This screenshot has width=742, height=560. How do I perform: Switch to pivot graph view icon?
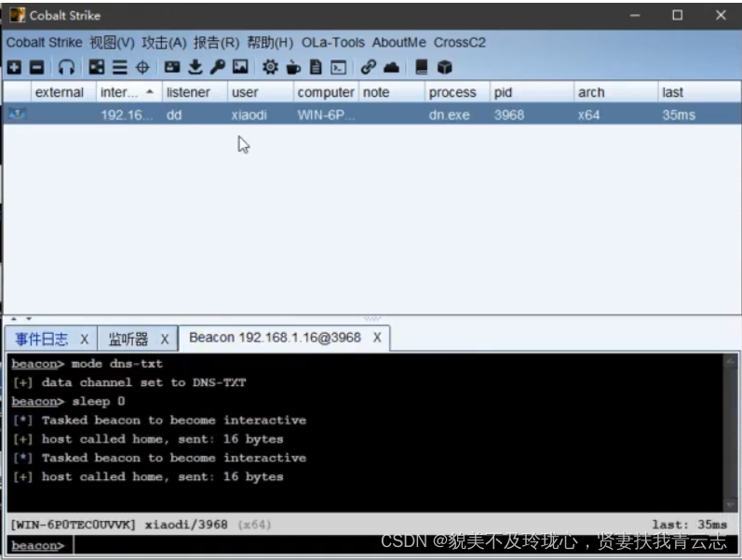pyautogui.click(x=97, y=67)
